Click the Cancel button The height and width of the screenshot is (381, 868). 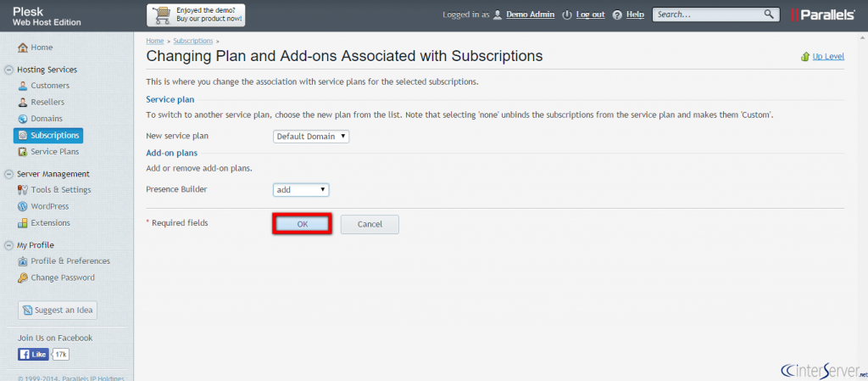pyautogui.click(x=370, y=224)
